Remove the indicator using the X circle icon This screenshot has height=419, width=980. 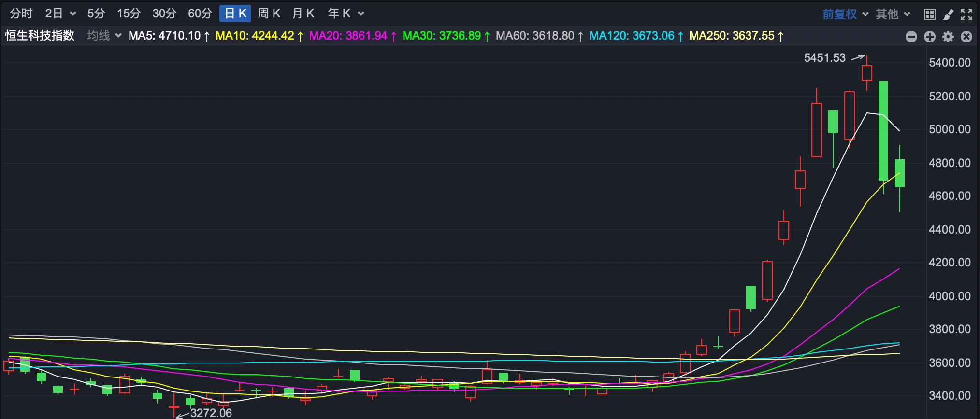(x=966, y=37)
